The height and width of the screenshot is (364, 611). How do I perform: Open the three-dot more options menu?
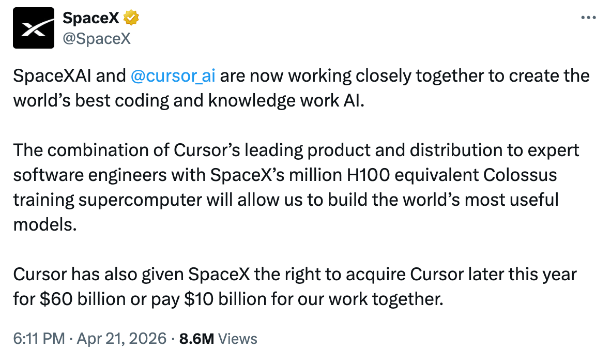[588, 18]
